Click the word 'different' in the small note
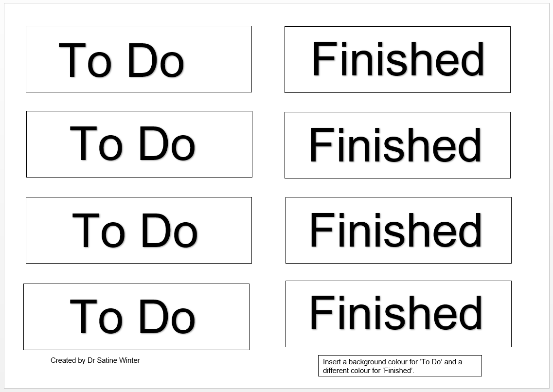Viewport: 553px width, 392px height. tap(336, 371)
